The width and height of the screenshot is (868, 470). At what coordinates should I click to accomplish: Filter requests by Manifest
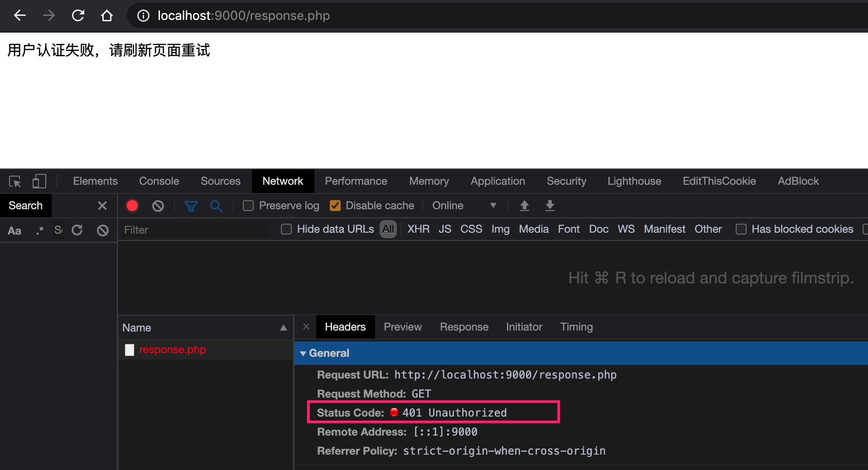pos(665,229)
